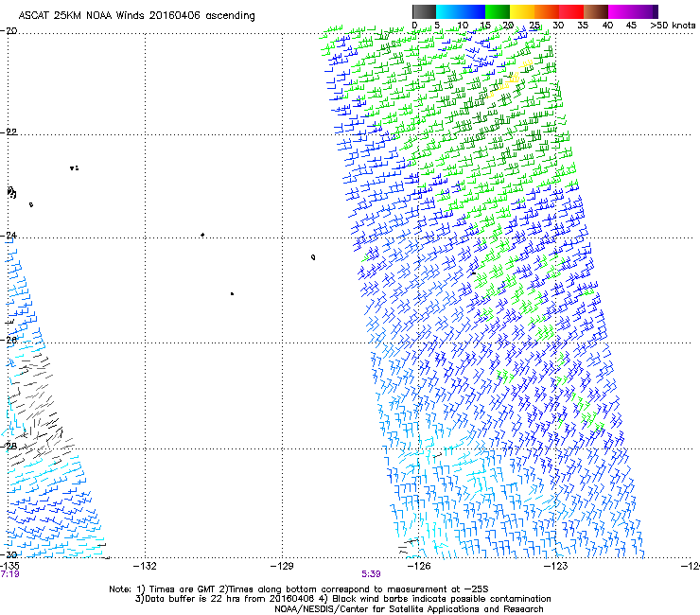Screen dimensions: 700x615
Task: Select the color legend label '25'
Action: pos(534,26)
